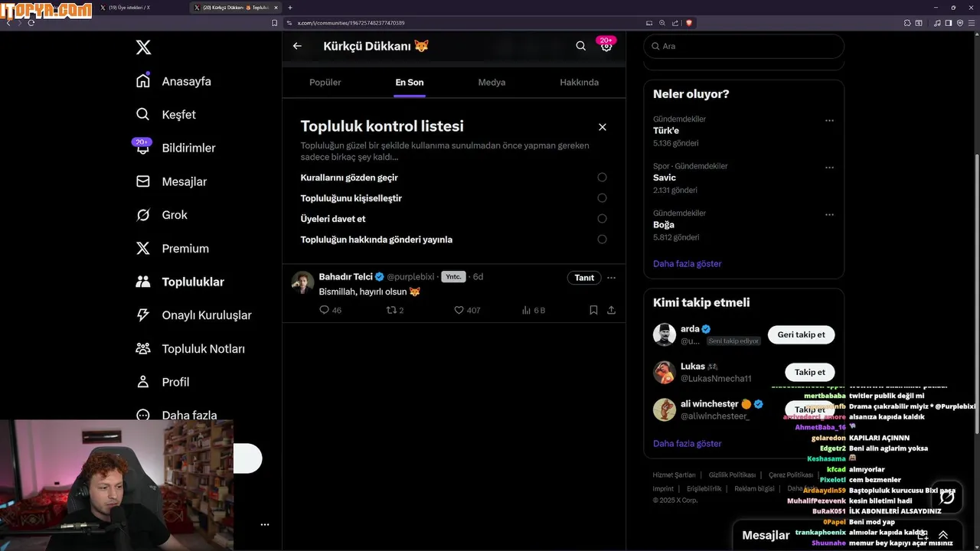Screen dimensions: 980x551
Task: Show more follow suggestions via Daha fazla göster
Action: (687, 443)
